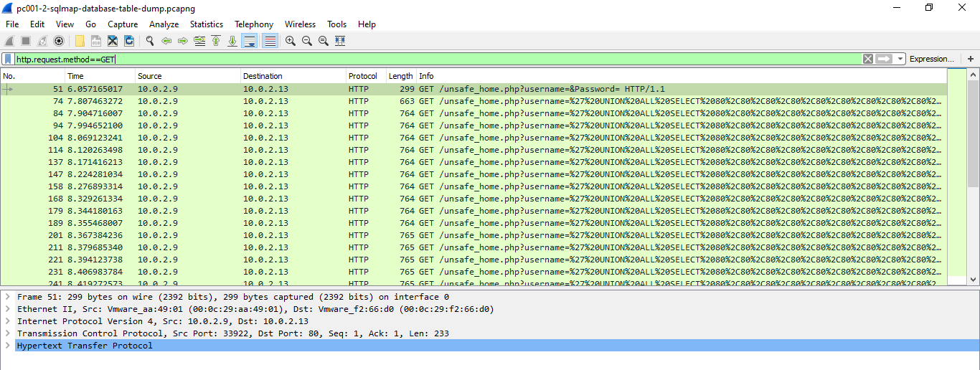Select packet number 158 row
Screen dimensions: 980x370
pos(473,186)
